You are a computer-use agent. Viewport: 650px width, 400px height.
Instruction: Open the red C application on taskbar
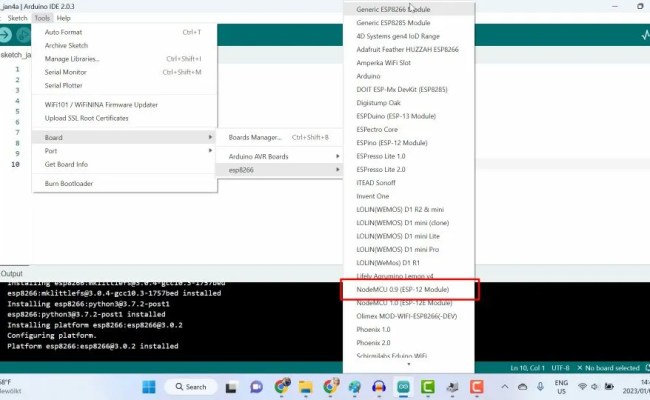pyautogui.click(x=476, y=387)
